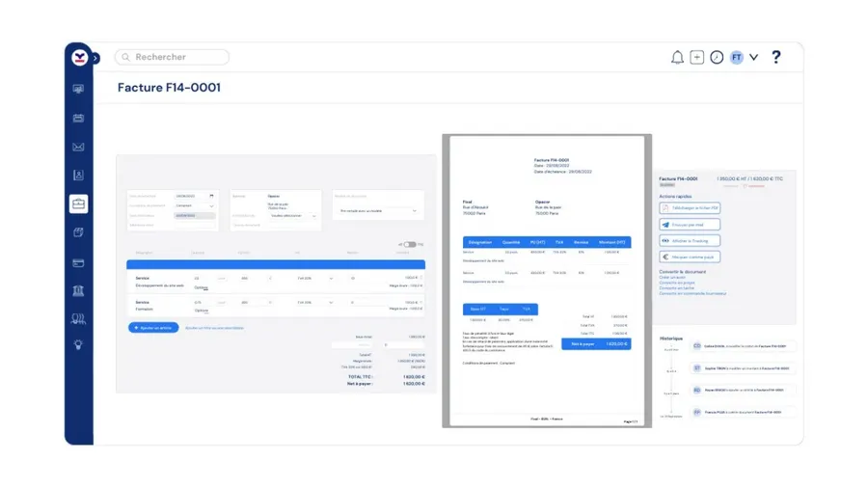Open the notifications bell icon
868x488 pixels.
point(677,58)
